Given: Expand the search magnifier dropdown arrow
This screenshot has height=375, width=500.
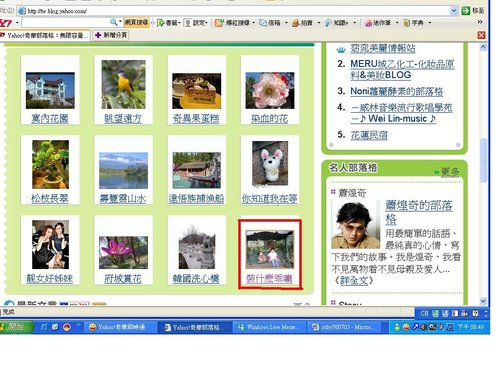Looking at the screenshot, I should pos(120,22).
